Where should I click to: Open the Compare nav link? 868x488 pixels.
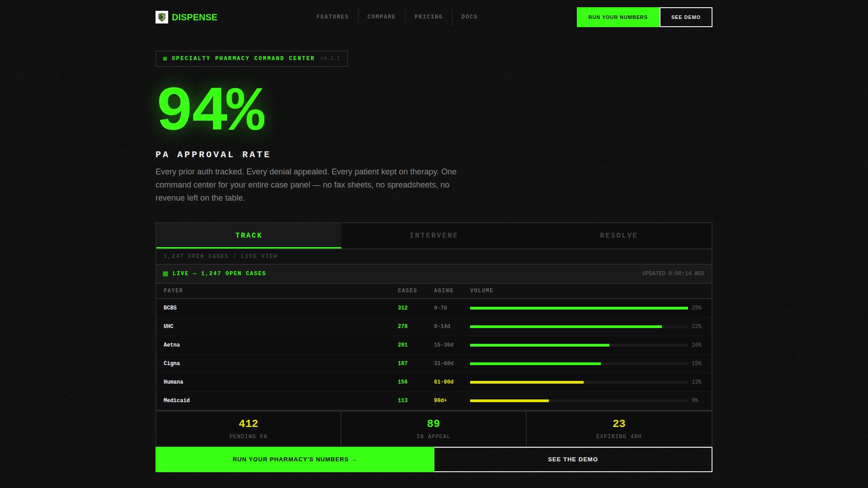[x=381, y=17]
